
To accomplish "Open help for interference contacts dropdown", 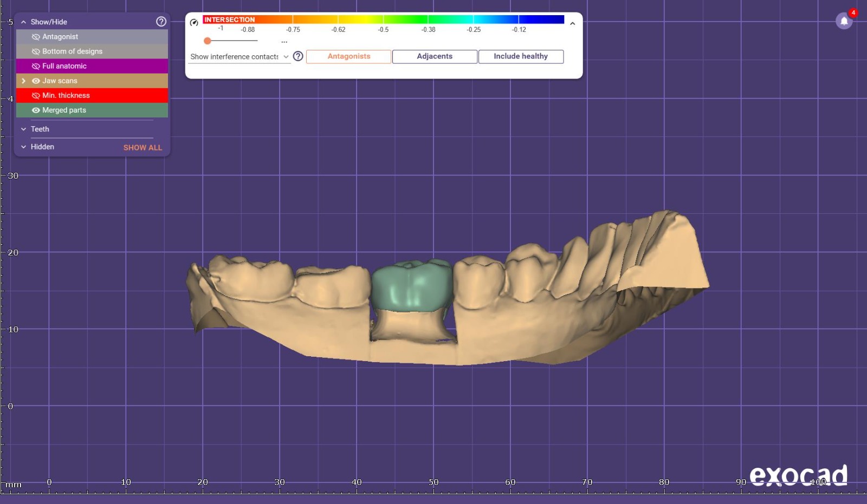I will point(298,56).
